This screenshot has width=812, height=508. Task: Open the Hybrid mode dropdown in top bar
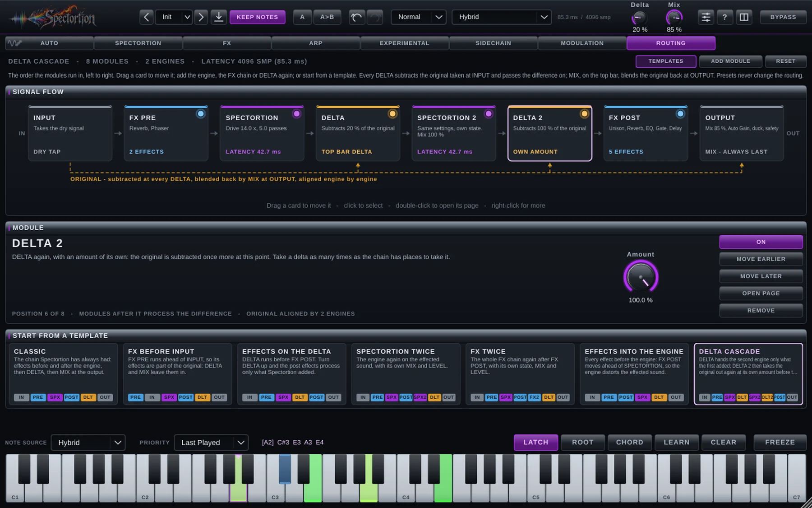click(501, 17)
